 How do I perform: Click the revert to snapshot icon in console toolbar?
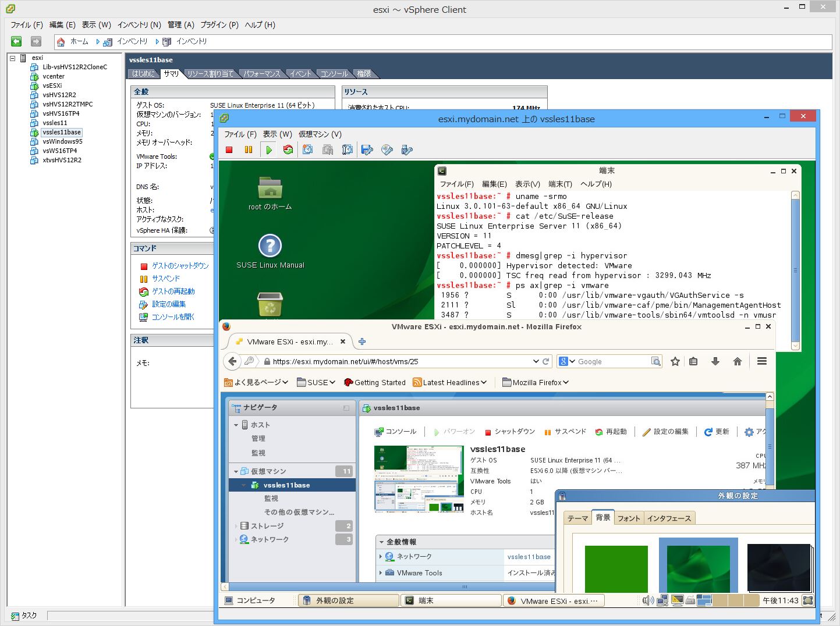coord(328,150)
